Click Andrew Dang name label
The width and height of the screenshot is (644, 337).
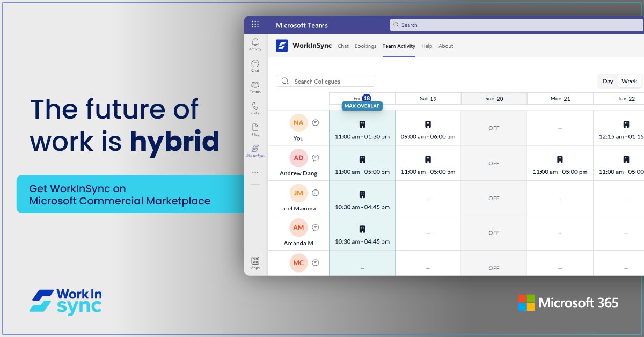click(298, 173)
